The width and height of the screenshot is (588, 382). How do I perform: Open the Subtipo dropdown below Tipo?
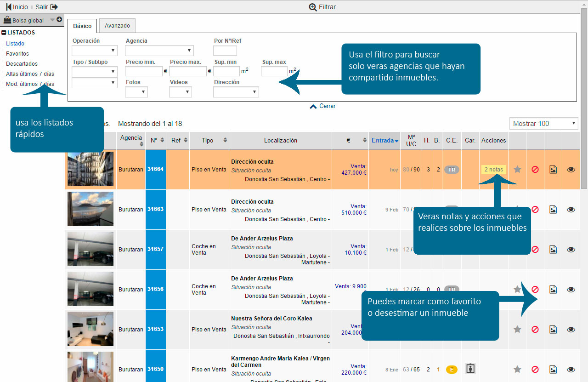[95, 83]
